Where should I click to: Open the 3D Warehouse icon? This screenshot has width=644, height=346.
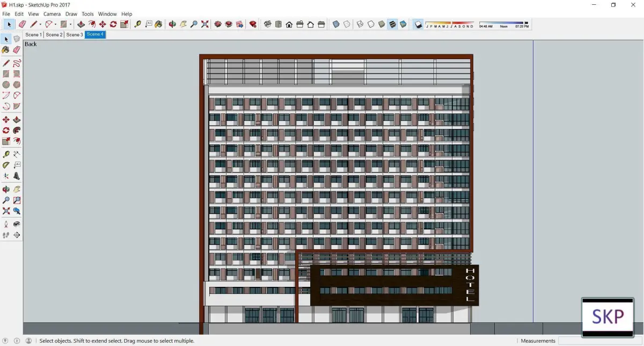click(218, 24)
